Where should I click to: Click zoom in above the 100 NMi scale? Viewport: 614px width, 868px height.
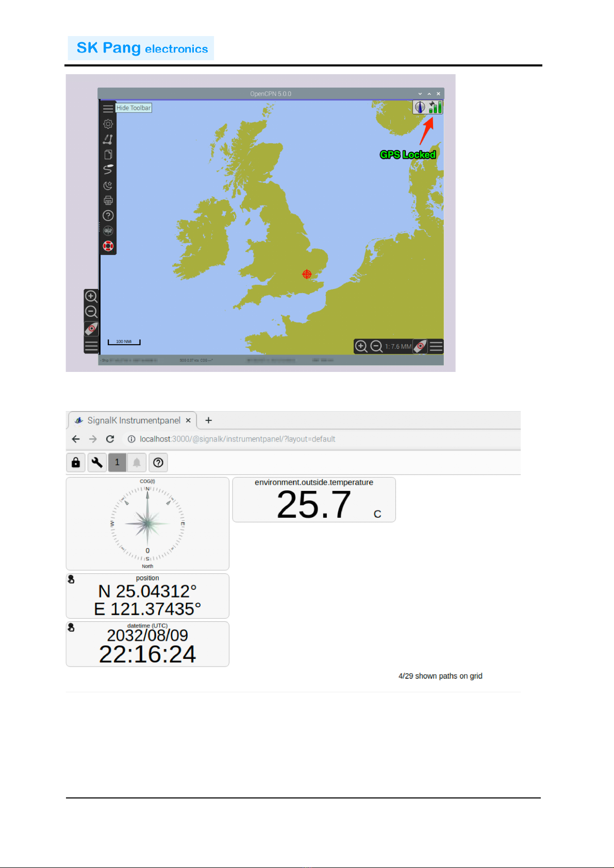tap(91, 296)
